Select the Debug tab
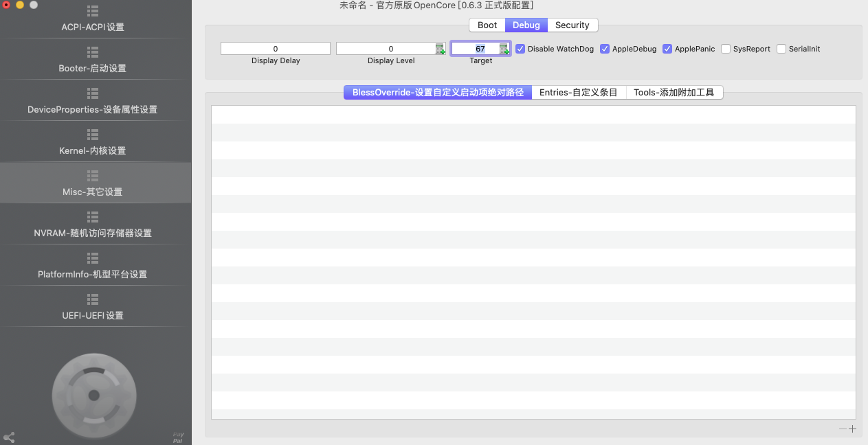The width and height of the screenshot is (868, 445). (x=526, y=25)
